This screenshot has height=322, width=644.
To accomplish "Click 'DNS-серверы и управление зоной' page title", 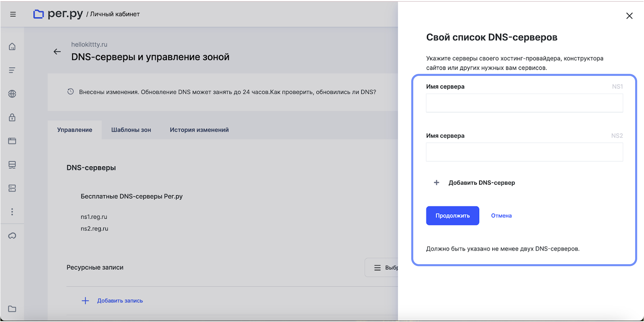I will 150,57.
